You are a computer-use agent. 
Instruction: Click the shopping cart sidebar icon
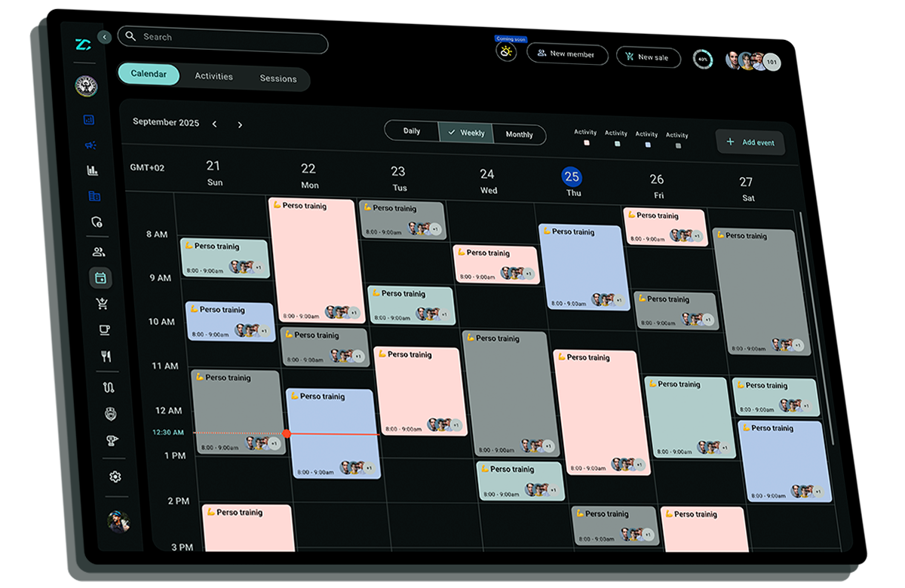(x=103, y=304)
